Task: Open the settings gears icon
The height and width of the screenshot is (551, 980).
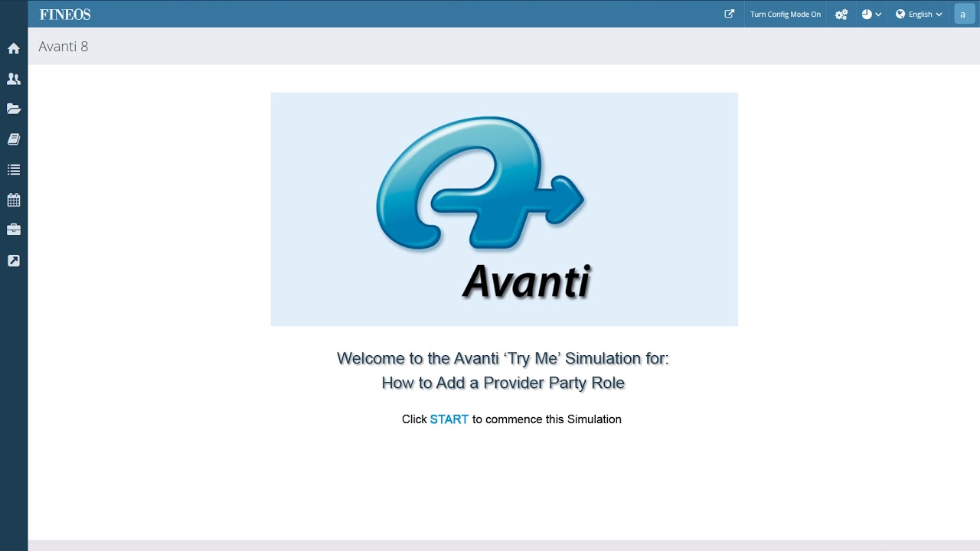Action: coord(841,15)
